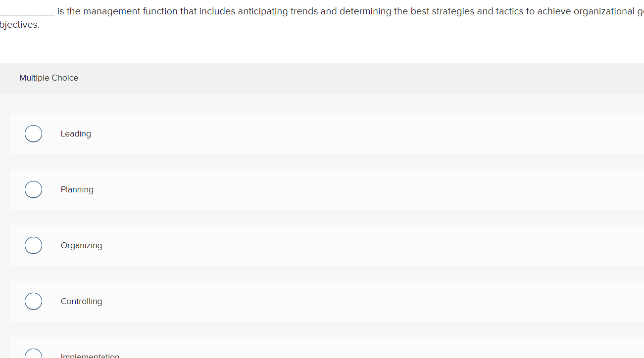
Task: Choose the answer option Planning
Action: 77,189
